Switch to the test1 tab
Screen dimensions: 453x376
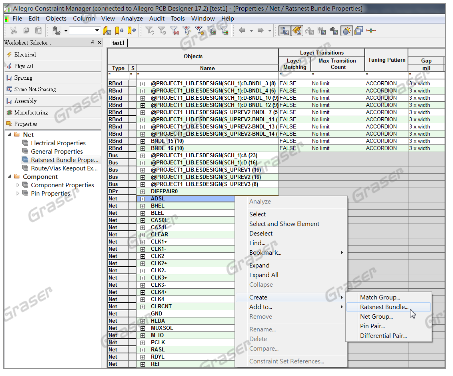point(118,43)
